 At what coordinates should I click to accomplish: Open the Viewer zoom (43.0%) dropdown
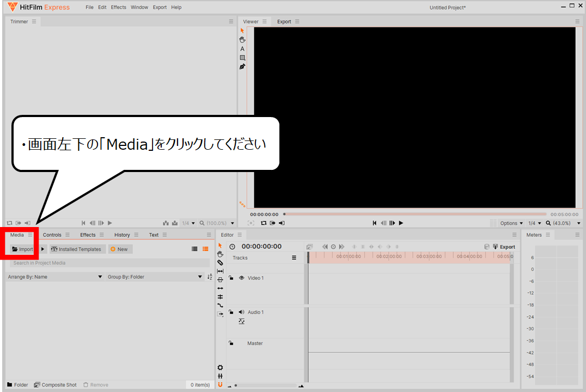[x=563, y=223]
